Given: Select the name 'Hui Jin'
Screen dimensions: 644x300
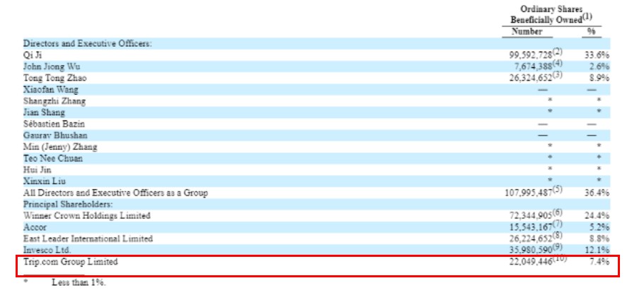Looking at the screenshot, I should 38,170.
